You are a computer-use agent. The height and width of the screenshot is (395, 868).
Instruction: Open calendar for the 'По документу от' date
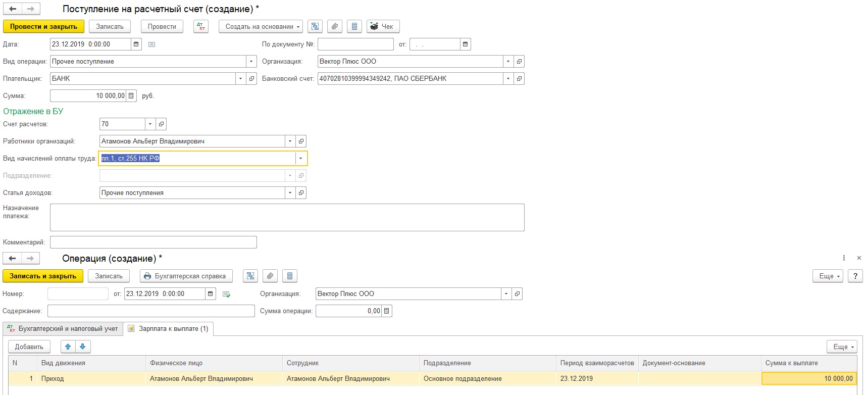[x=466, y=44]
